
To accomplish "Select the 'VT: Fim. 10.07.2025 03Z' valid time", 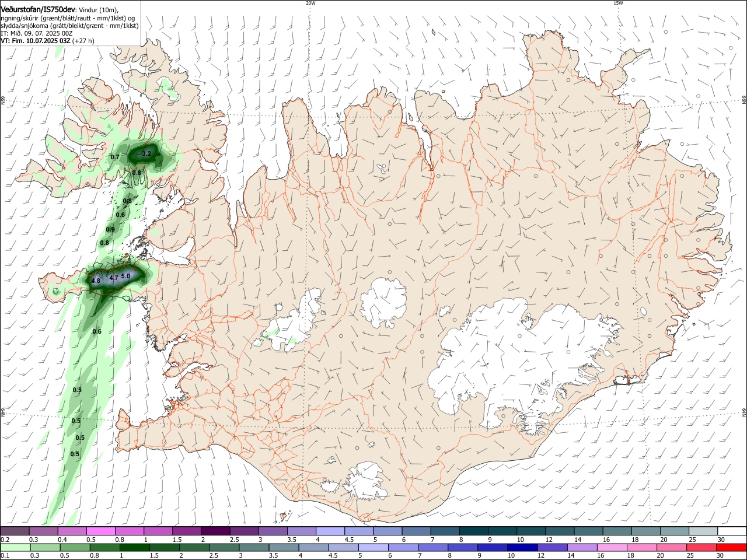I will (x=36, y=41).
